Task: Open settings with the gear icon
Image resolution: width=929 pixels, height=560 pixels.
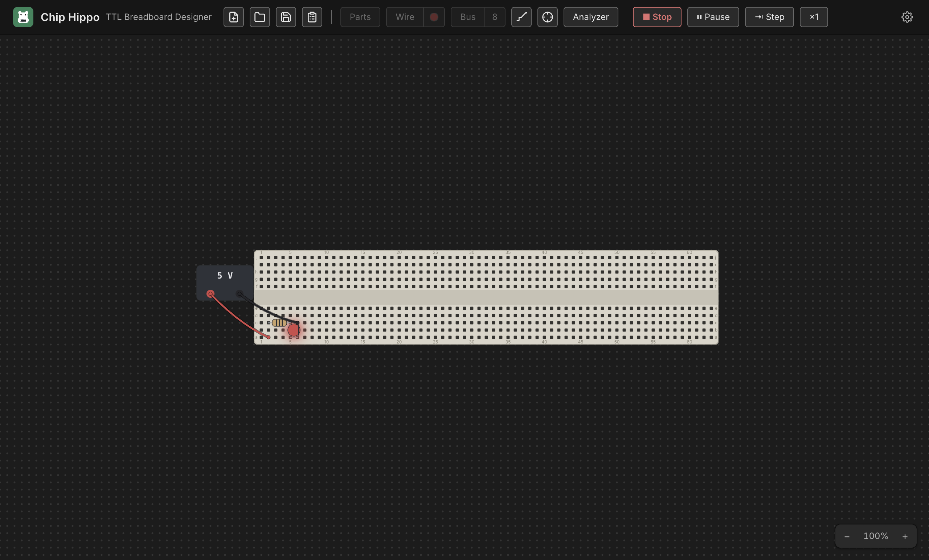Action: point(907,17)
